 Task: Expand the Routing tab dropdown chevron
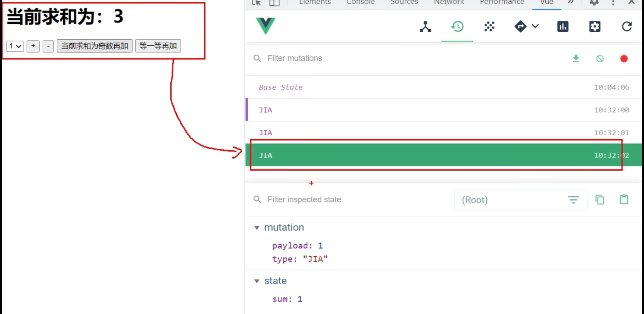click(x=535, y=26)
